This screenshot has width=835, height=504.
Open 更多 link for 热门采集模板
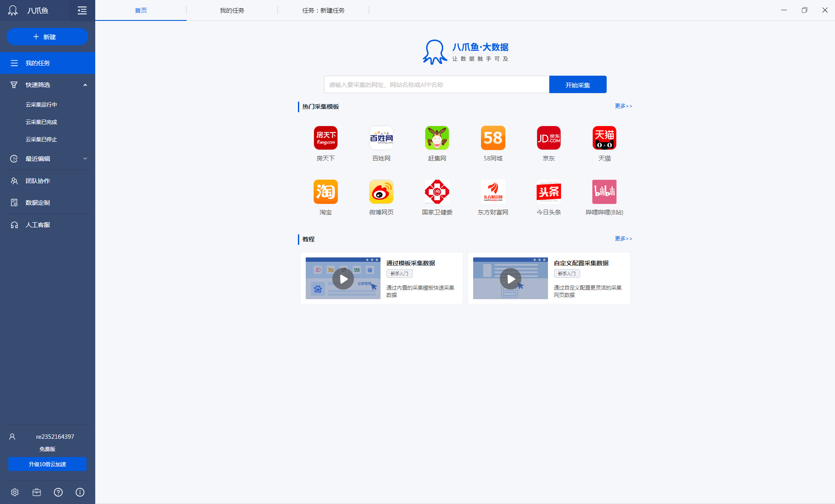click(x=623, y=106)
